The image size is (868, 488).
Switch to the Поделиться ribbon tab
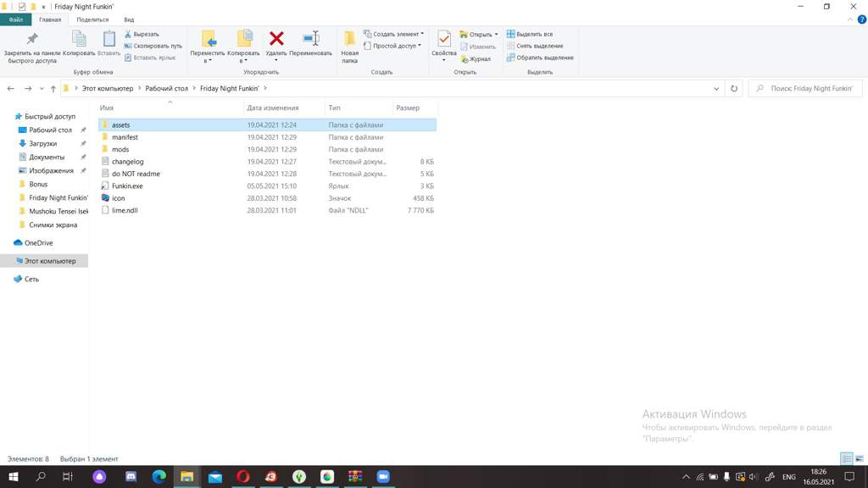(x=92, y=19)
